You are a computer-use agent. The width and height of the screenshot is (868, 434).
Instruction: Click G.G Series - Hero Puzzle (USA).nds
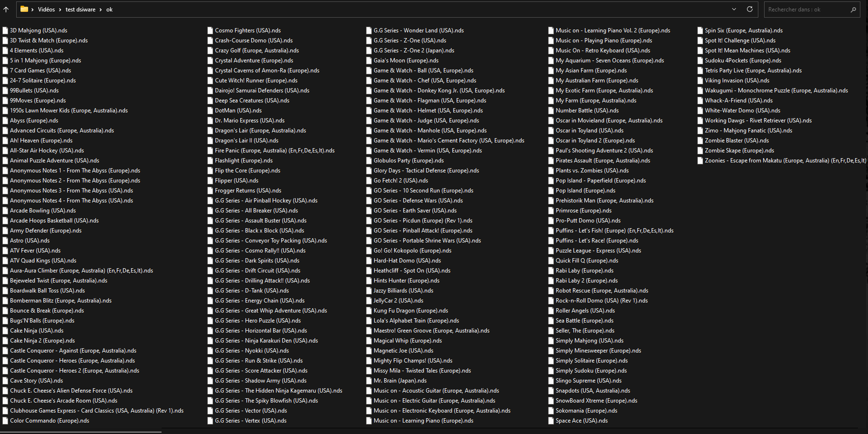pos(258,321)
